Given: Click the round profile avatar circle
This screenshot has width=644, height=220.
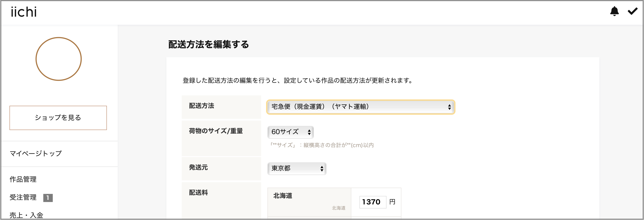Looking at the screenshot, I should pyautogui.click(x=58, y=59).
